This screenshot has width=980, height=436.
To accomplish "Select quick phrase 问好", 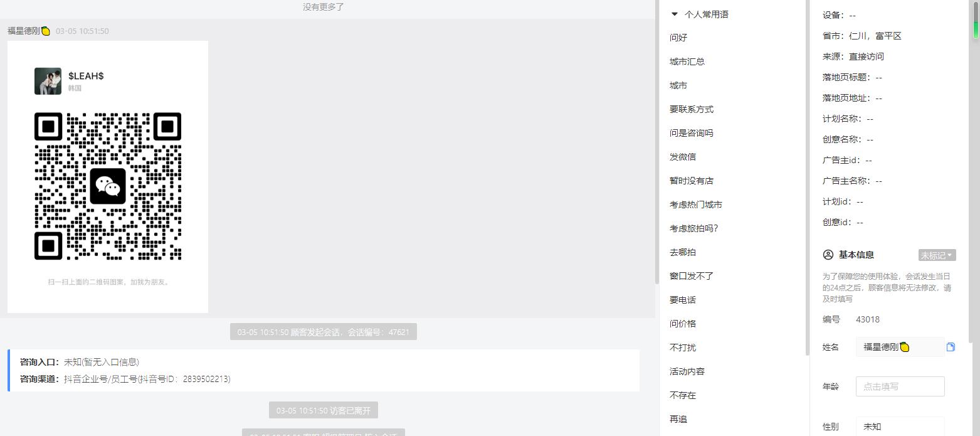I will click(678, 38).
